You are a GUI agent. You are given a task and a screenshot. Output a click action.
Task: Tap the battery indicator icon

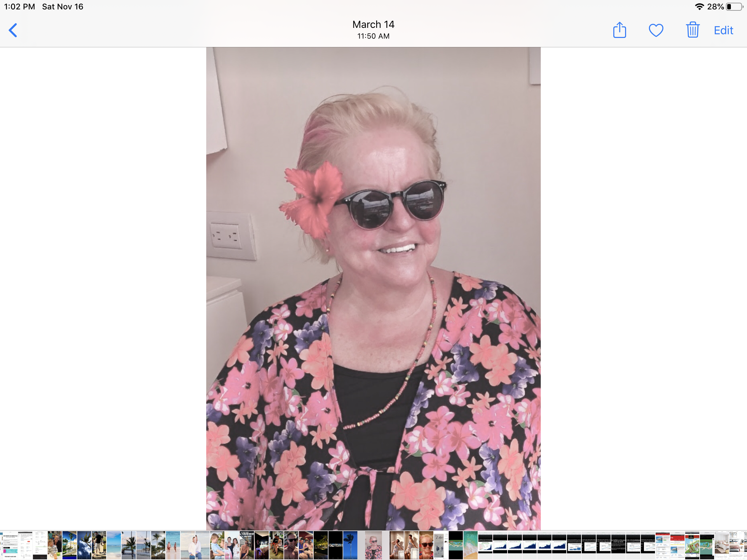click(734, 7)
